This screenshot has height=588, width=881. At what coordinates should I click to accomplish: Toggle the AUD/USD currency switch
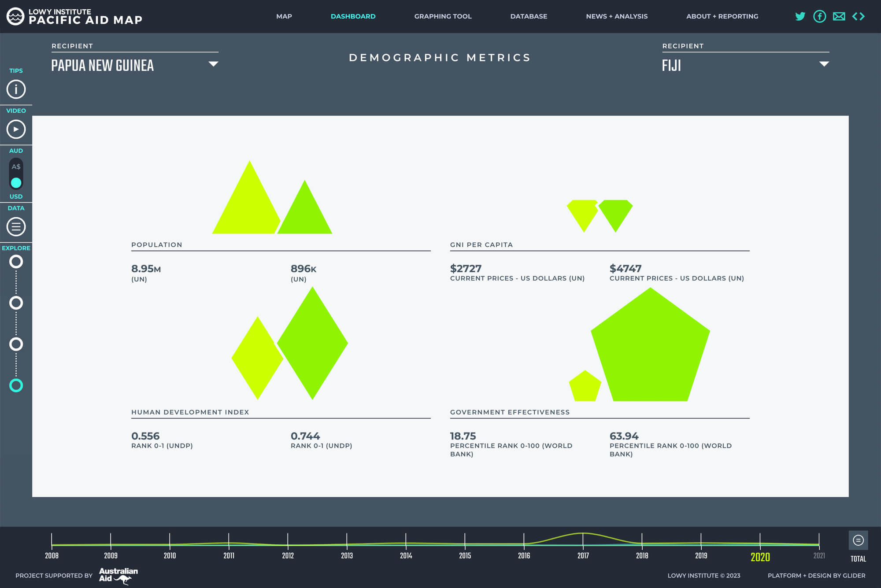click(x=16, y=174)
